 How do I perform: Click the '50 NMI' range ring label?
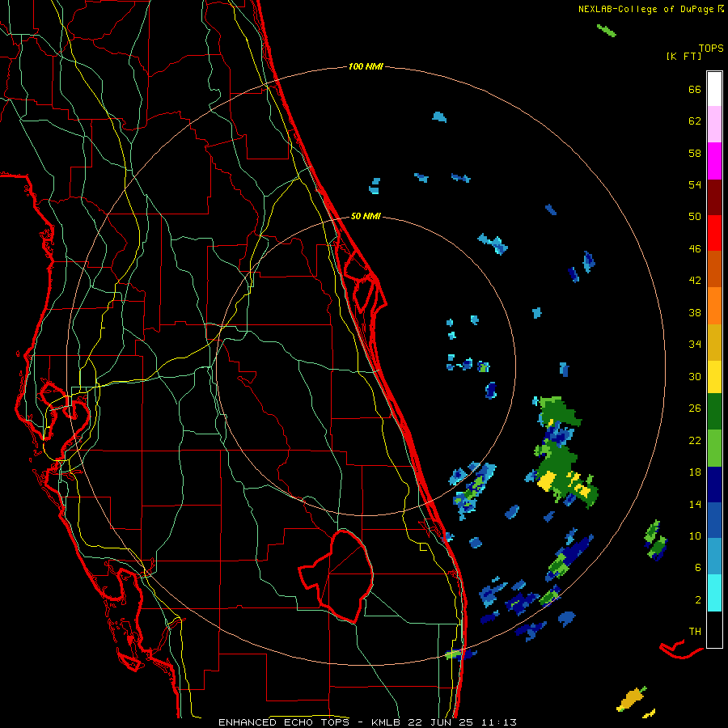click(366, 216)
